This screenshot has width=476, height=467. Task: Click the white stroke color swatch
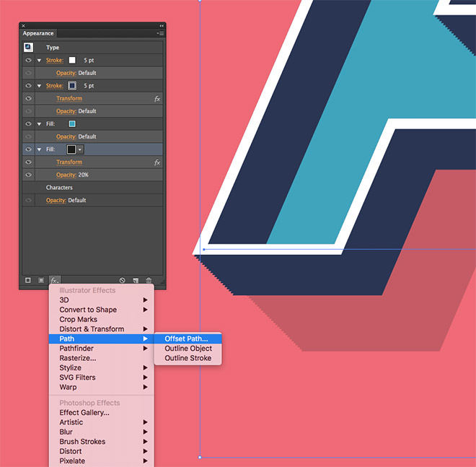[72, 60]
